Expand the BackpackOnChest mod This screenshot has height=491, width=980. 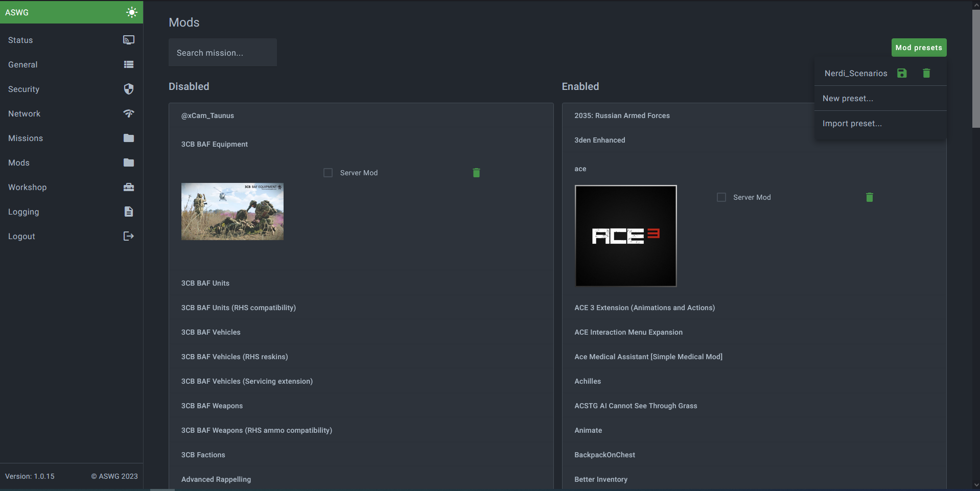pos(754,455)
